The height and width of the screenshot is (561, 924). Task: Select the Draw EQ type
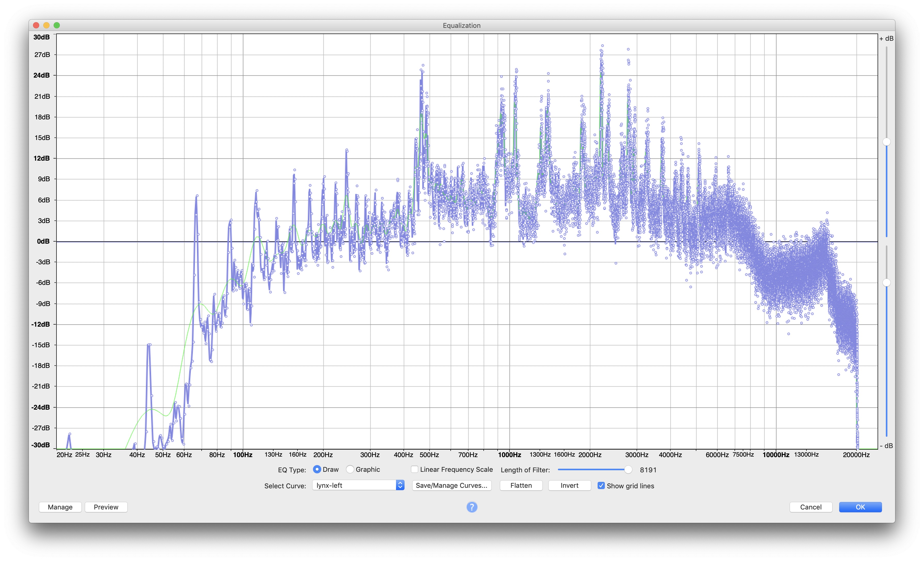tap(317, 469)
